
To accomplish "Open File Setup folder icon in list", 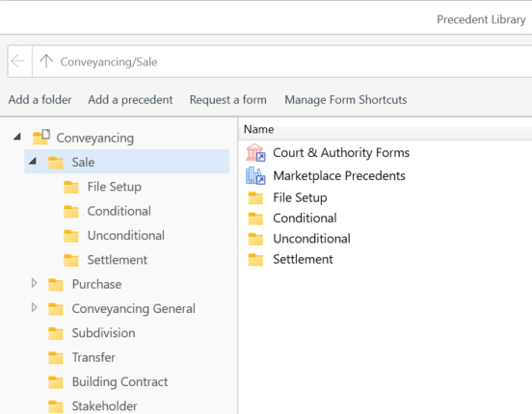I will click(x=255, y=197).
